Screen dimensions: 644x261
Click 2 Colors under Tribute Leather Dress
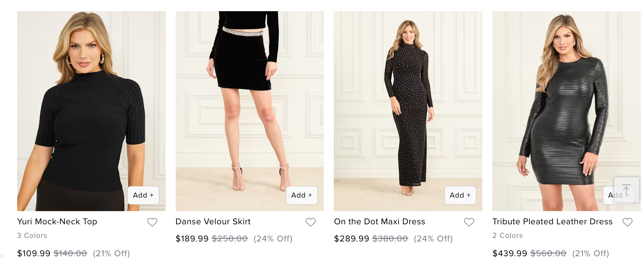tap(507, 235)
